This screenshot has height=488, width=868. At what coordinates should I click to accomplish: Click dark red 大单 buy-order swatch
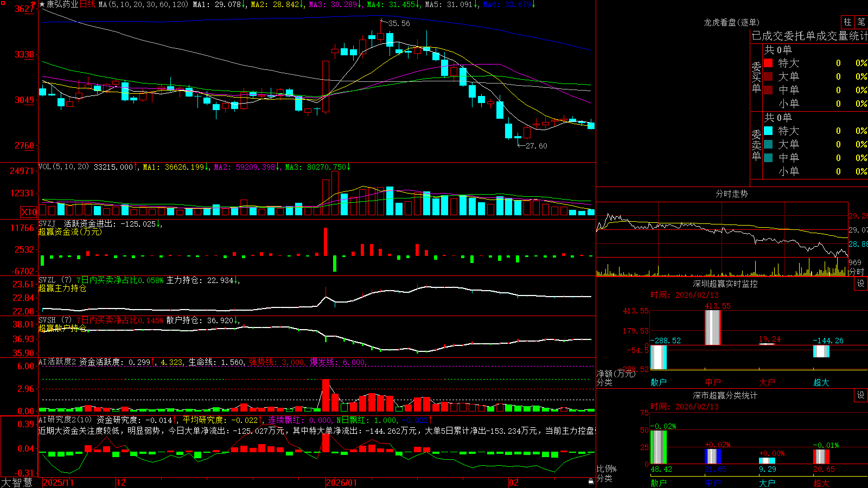(768, 76)
